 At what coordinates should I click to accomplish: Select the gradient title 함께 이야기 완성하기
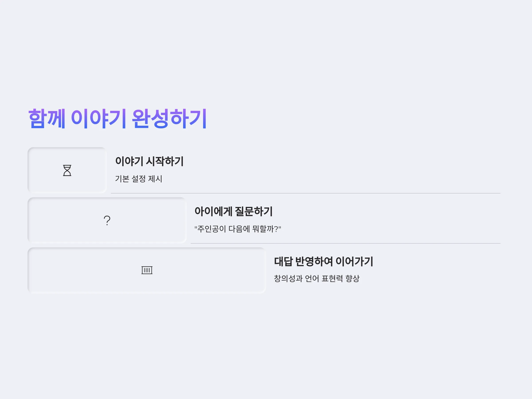pos(118,119)
